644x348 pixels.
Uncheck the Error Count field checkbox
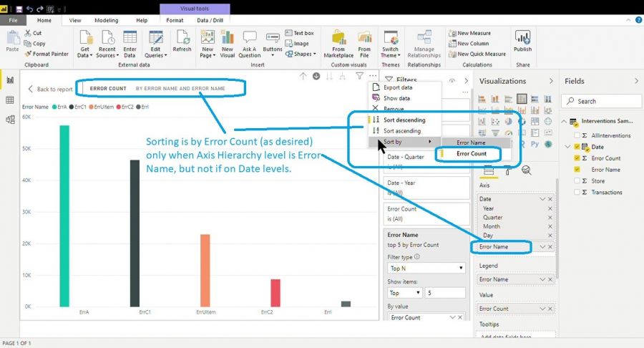[x=577, y=158]
